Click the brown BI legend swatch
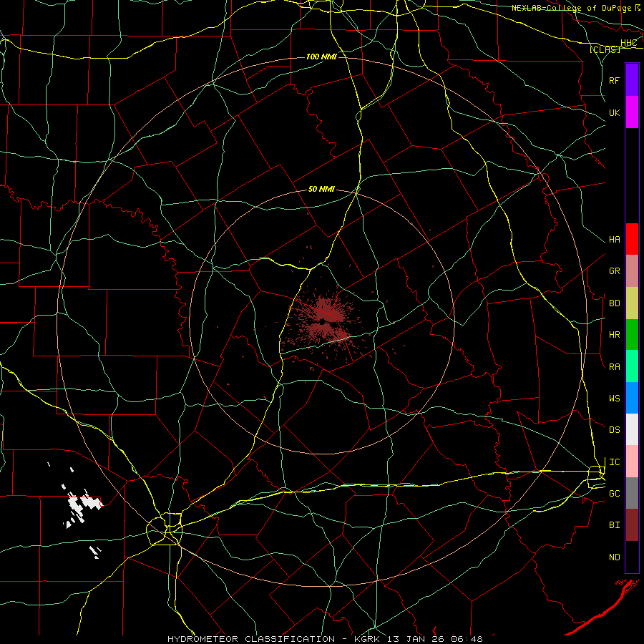 (x=632, y=525)
